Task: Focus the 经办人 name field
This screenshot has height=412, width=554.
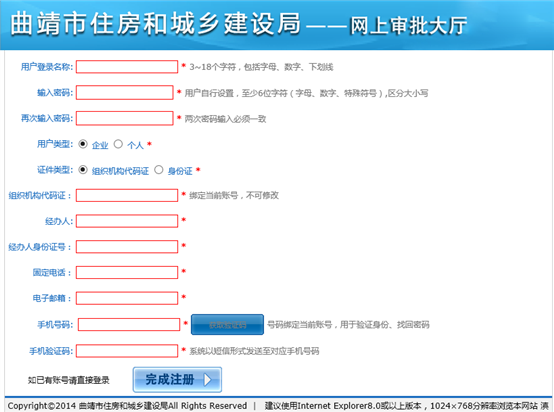Action: click(127, 221)
